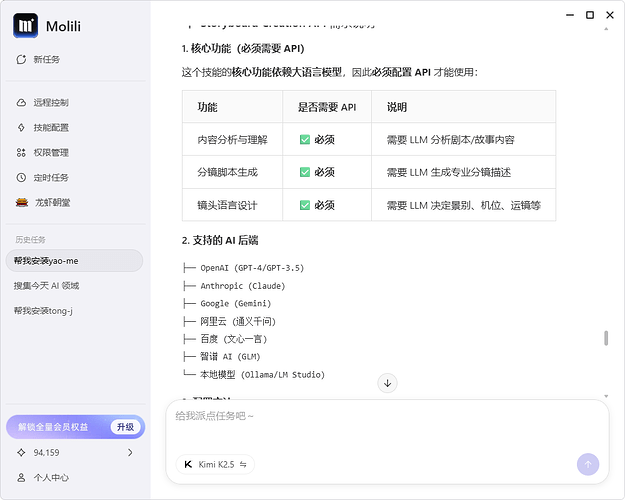
Task: Click the Molili logo icon
Action: click(x=26, y=26)
